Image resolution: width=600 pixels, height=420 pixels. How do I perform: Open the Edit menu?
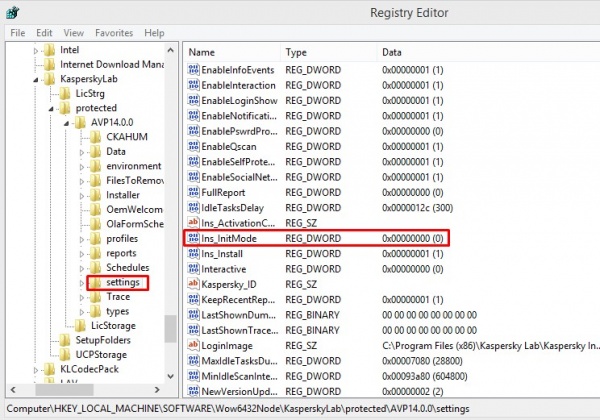coord(44,33)
